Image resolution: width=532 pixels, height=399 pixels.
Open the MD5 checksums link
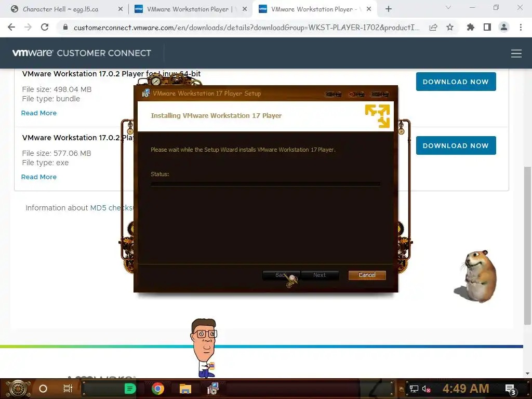click(x=112, y=208)
